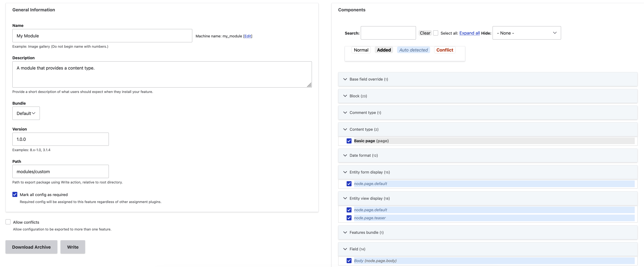Uncheck node.page.default under Entity view display

(349, 210)
